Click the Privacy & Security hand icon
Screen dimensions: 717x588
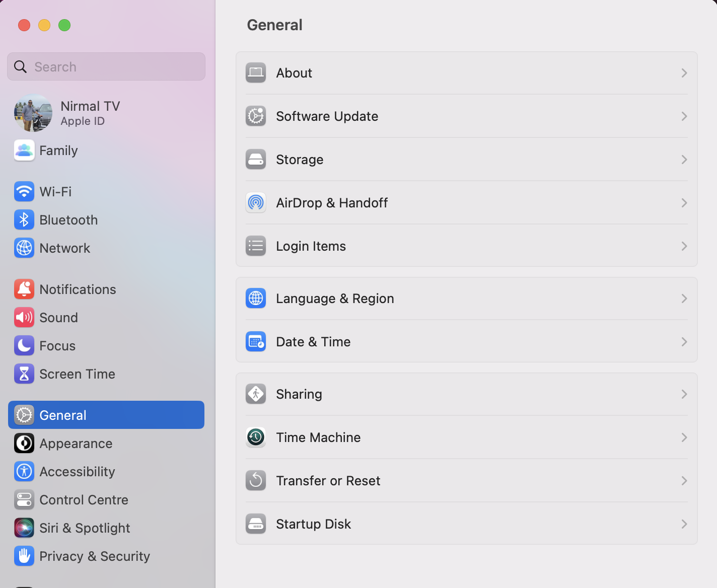[x=24, y=556]
